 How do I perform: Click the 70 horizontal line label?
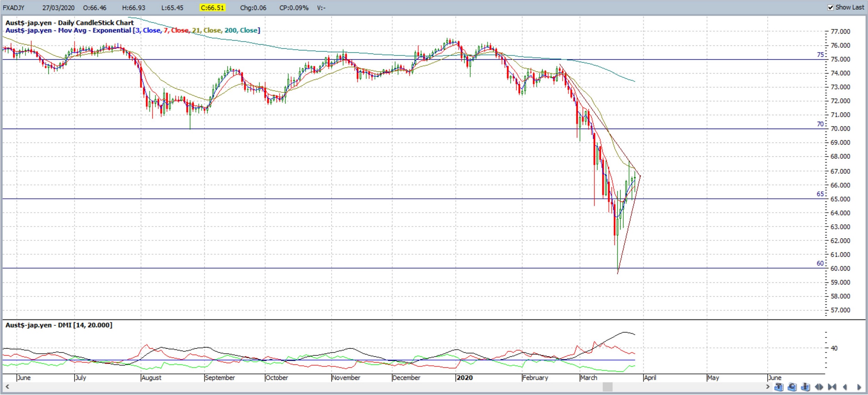(820, 124)
